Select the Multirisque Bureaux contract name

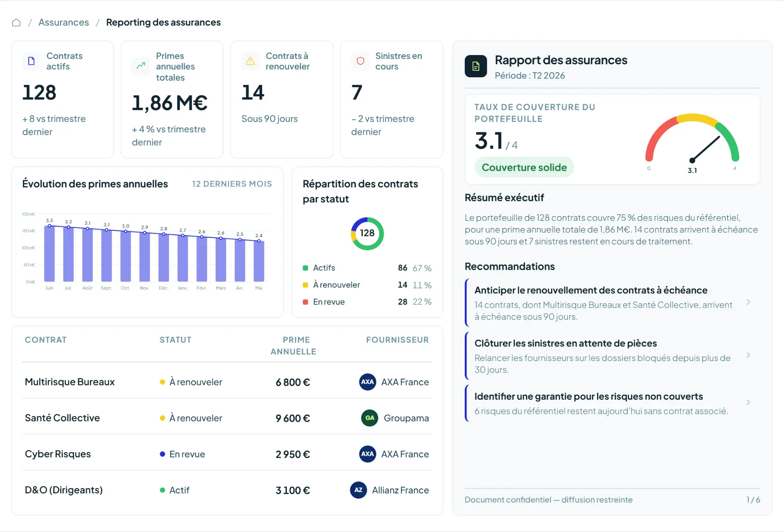(70, 382)
